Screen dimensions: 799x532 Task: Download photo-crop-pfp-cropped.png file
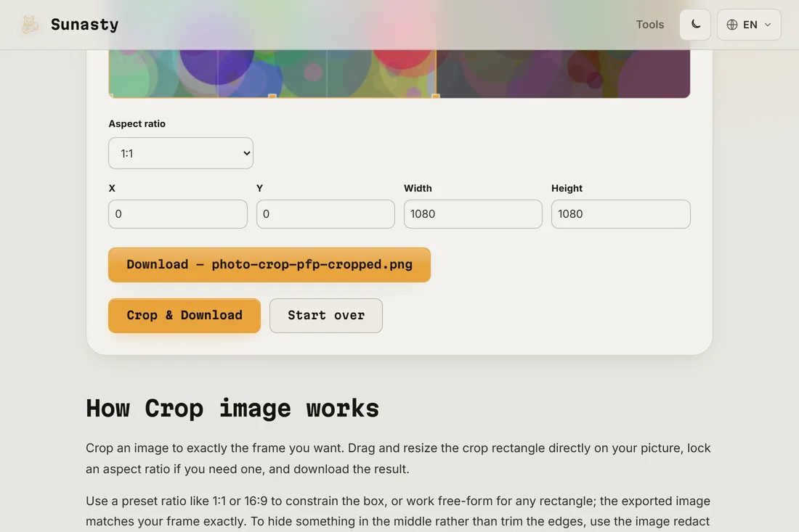point(269,265)
